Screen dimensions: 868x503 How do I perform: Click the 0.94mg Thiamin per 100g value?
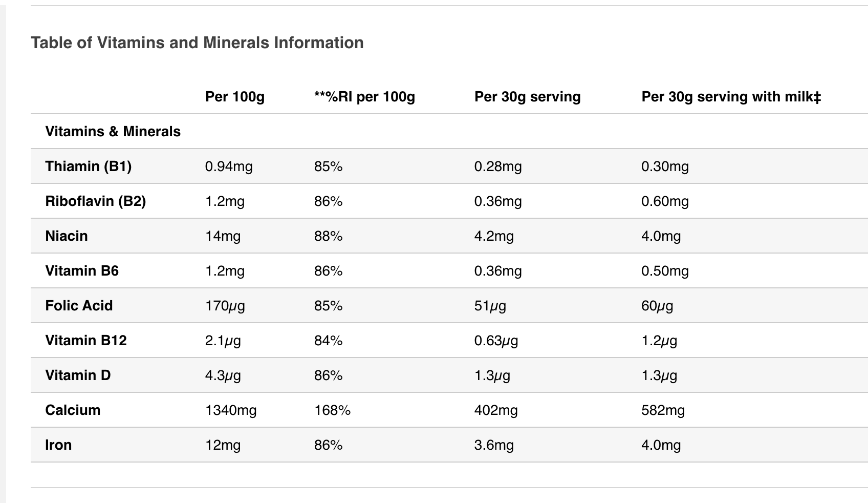229,166
